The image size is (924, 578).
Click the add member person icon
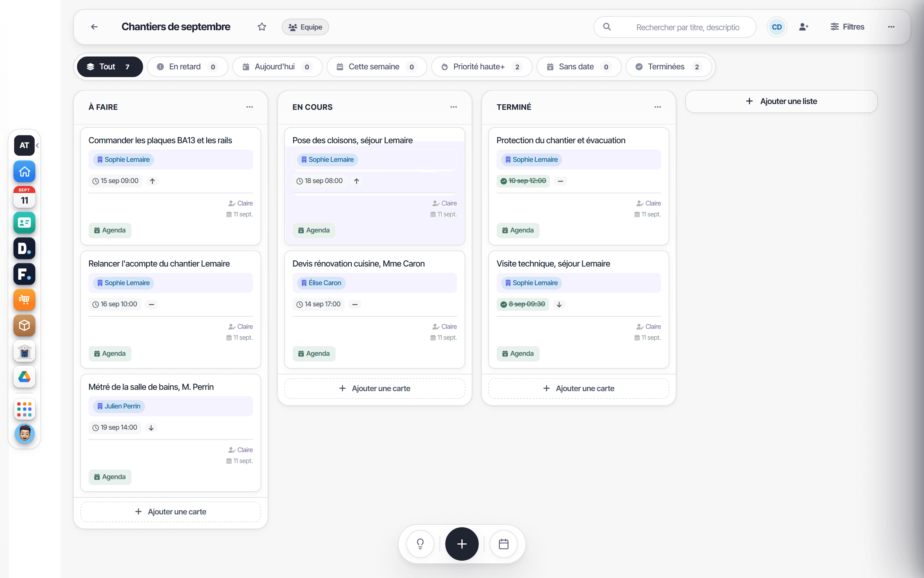(x=803, y=27)
